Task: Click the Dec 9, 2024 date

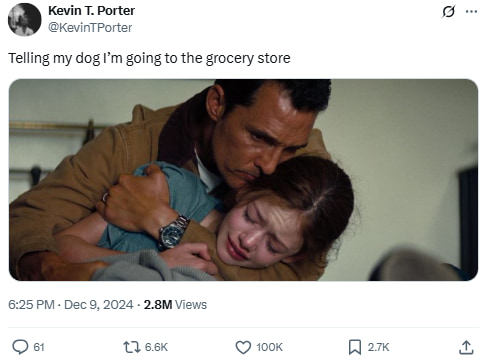Action: (x=98, y=305)
